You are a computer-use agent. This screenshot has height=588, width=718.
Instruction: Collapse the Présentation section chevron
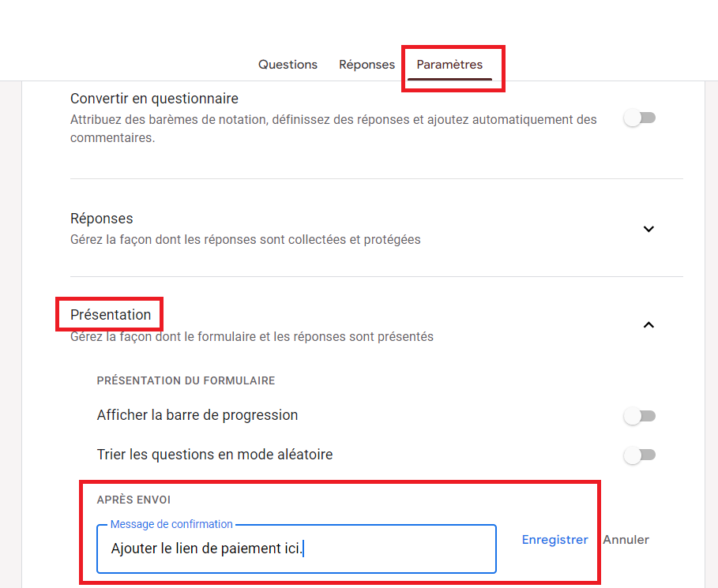tap(648, 324)
